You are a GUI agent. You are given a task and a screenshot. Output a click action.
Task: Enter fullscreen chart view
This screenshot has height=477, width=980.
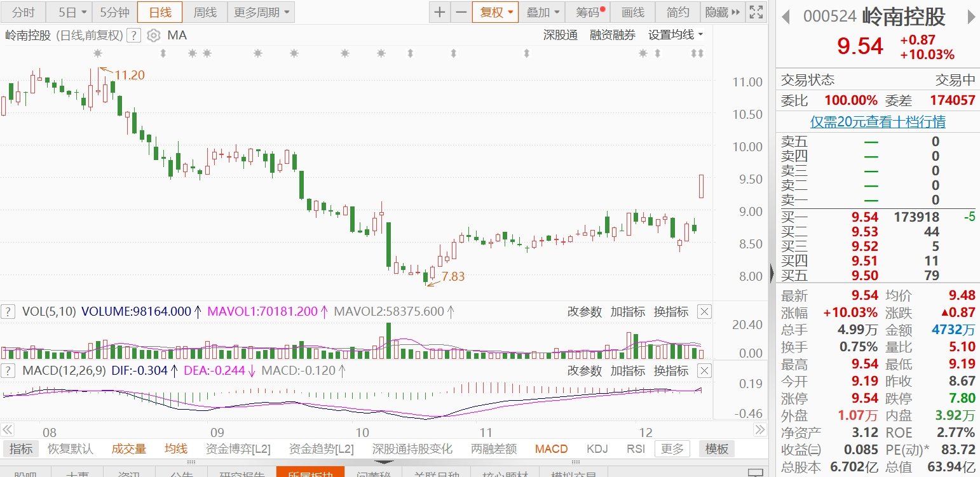coord(756,12)
